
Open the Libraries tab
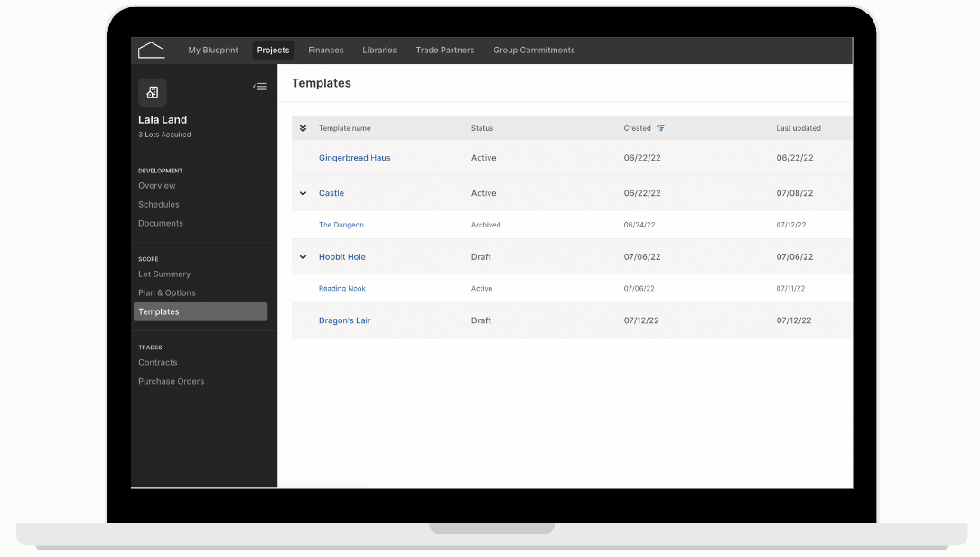pos(379,50)
